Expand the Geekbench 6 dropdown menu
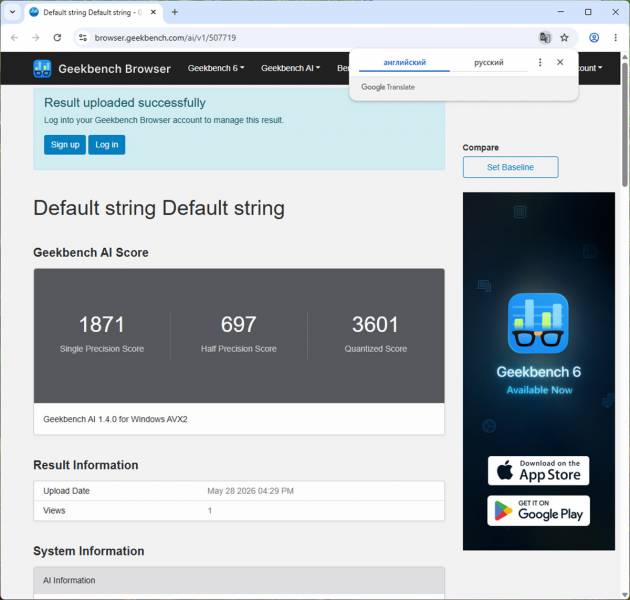The height and width of the screenshot is (600, 630). click(x=216, y=68)
